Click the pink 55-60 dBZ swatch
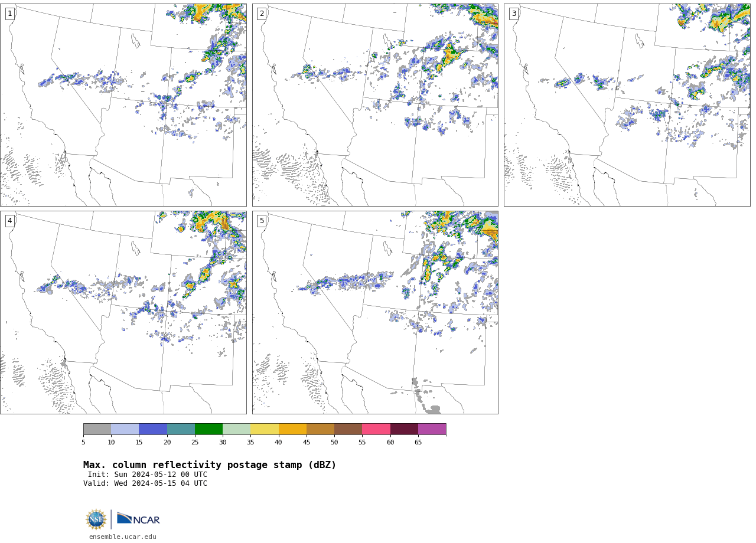The height and width of the screenshot is (543, 756). coord(376,429)
